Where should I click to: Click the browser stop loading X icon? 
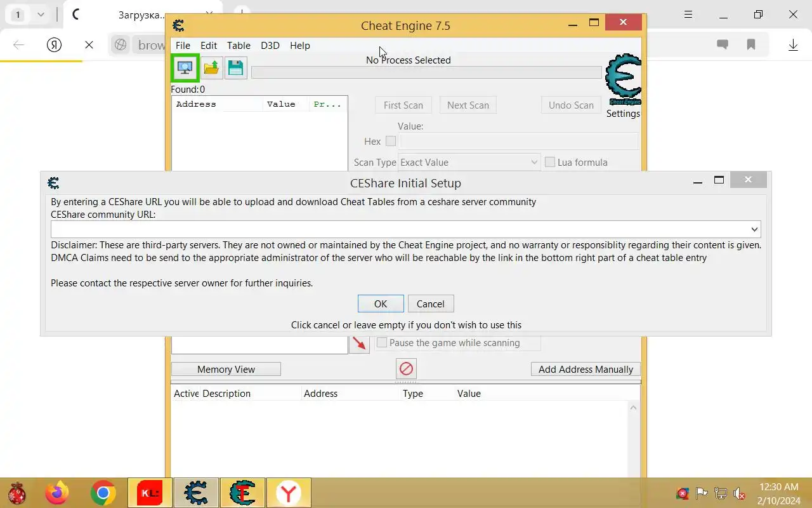(x=89, y=45)
